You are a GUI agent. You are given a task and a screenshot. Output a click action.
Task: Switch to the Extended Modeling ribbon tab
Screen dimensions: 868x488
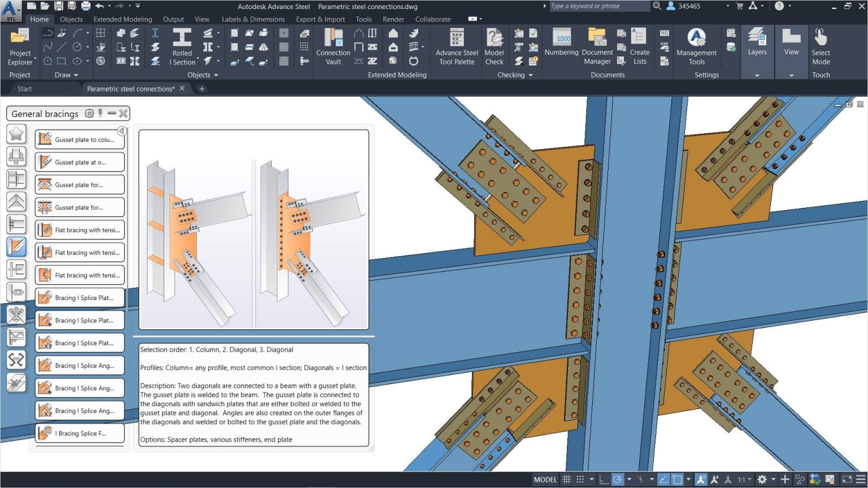click(x=123, y=19)
